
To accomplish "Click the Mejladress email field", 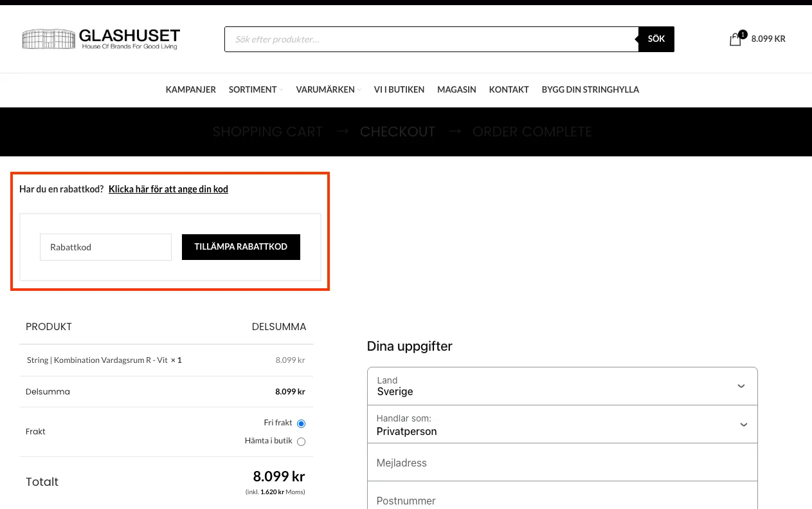I will [x=562, y=463].
